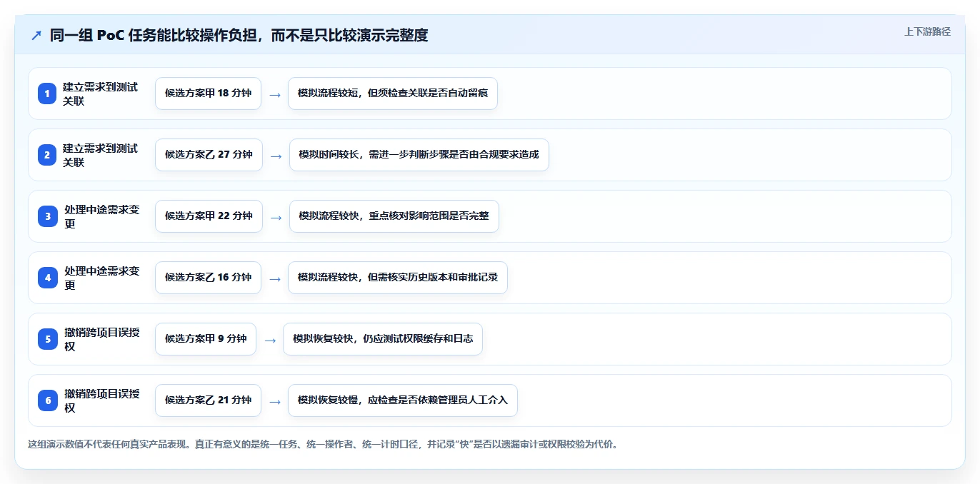This screenshot has width=980, height=484.
Task: Click step badge number 2
Action: pyautogui.click(x=47, y=155)
